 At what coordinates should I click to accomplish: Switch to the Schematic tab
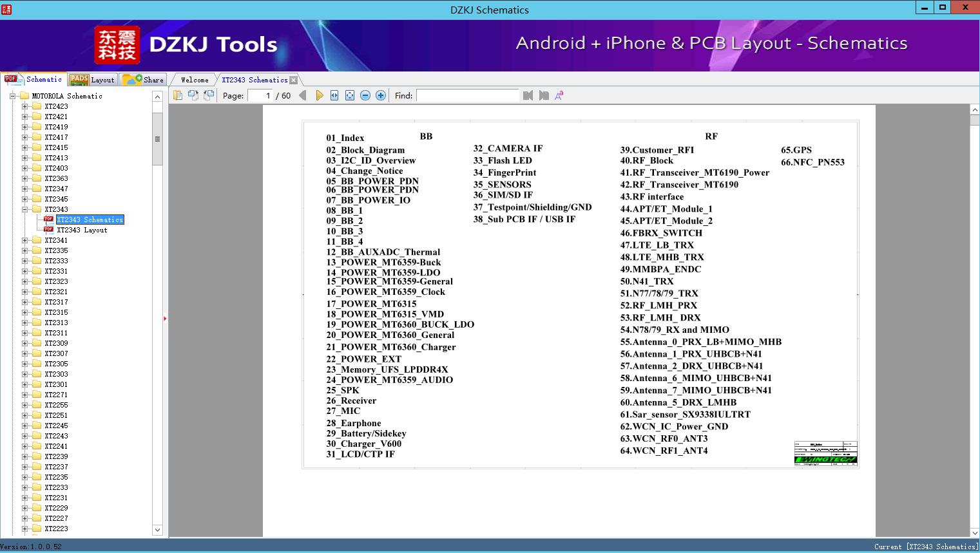(34, 79)
